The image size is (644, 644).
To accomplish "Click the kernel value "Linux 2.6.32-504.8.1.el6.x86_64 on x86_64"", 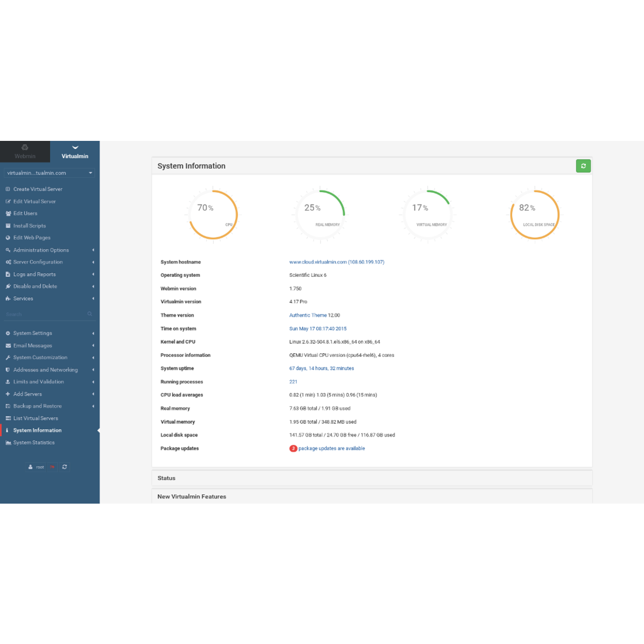I will [x=335, y=342].
